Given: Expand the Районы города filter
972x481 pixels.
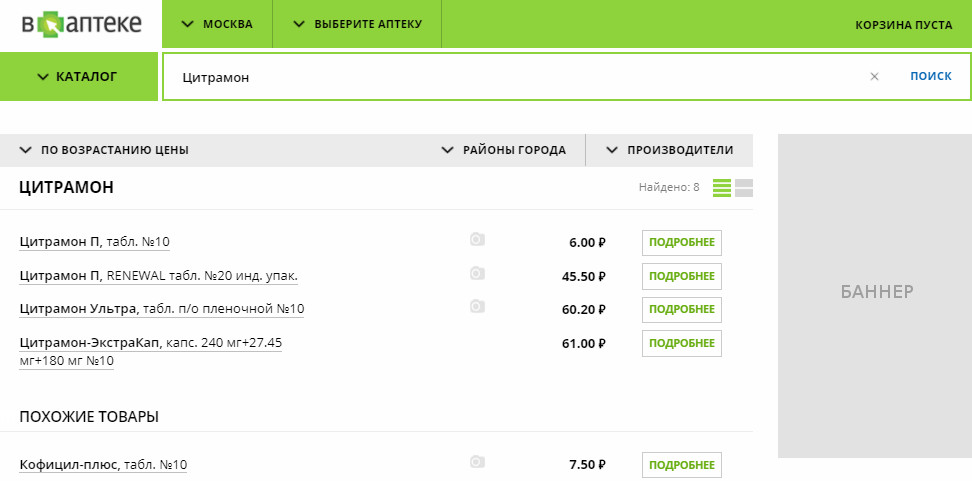Looking at the screenshot, I should click(x=504, y=150).
